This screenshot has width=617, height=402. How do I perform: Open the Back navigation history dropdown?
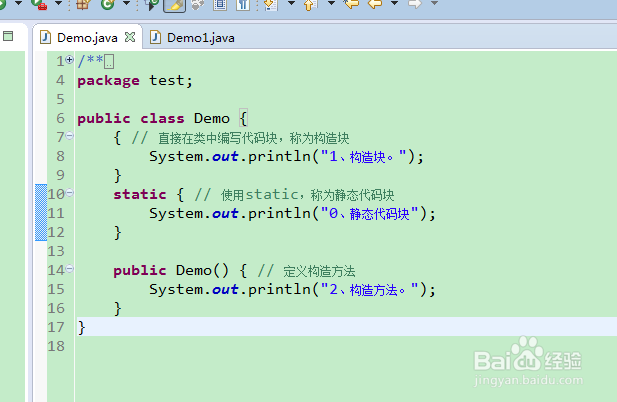point(394,3)
